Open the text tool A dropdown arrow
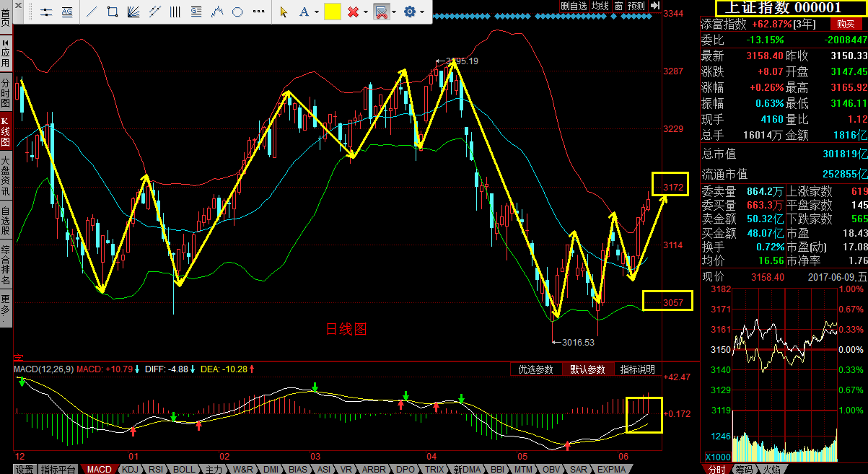This screenshot has width=868, height=474. click(x=316, y=12)
